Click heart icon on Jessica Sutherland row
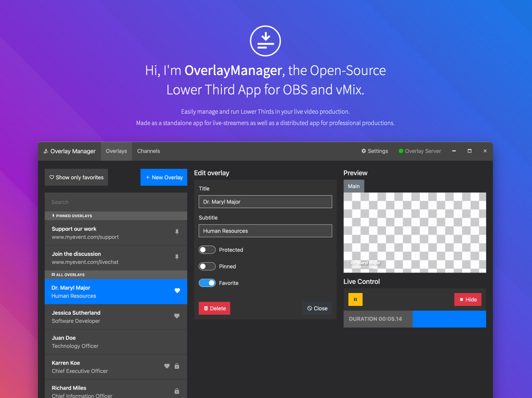Viewport: 532px width, 398px height. tap(177, 316)
